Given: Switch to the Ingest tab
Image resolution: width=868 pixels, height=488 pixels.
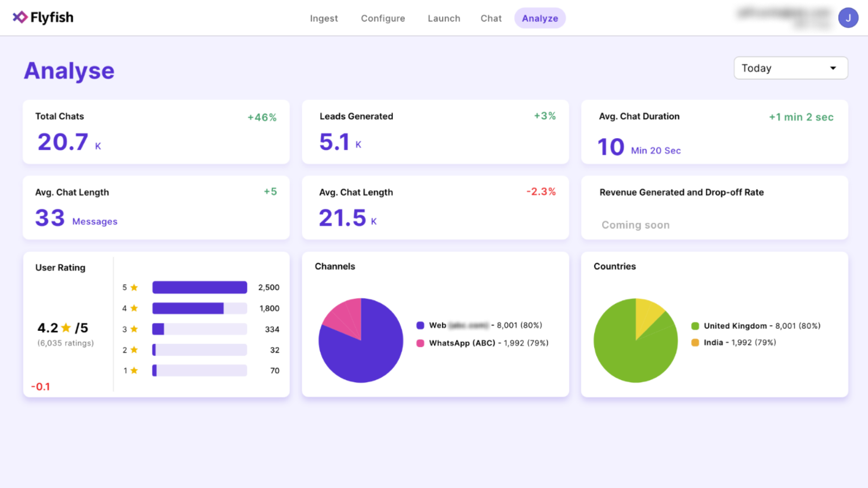Looking at the screenshot, I should (324, 18).
